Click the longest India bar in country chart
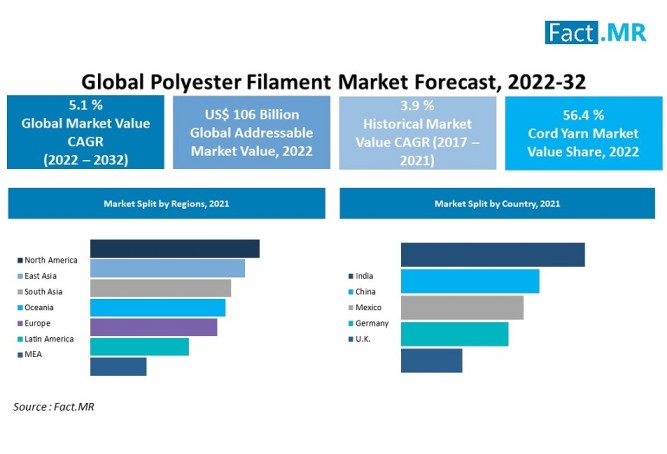 click(492, 255)
